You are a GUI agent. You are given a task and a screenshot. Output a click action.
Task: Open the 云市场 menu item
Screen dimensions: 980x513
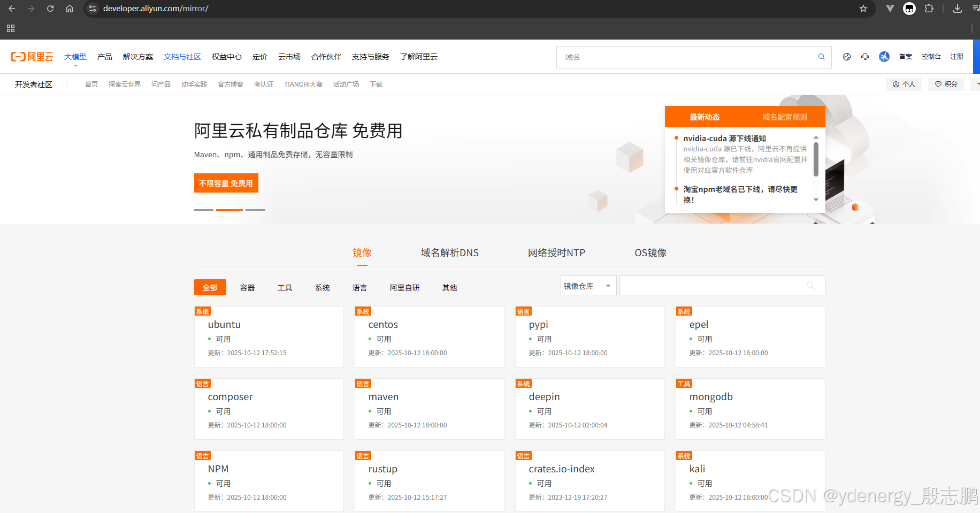[x=289, y=57]
